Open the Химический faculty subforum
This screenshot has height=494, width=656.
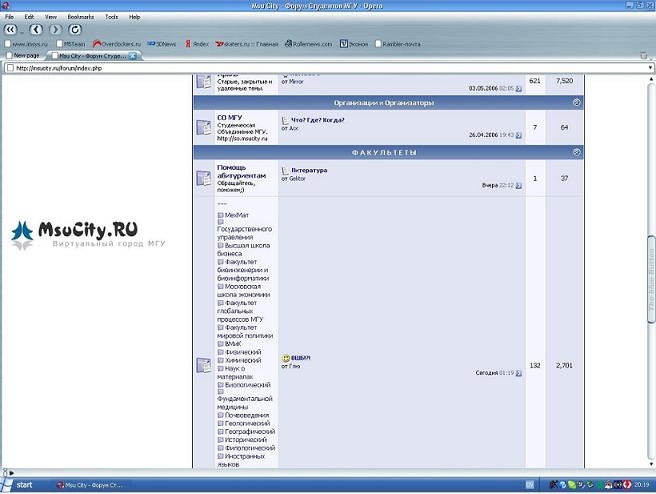pos(243,359)
